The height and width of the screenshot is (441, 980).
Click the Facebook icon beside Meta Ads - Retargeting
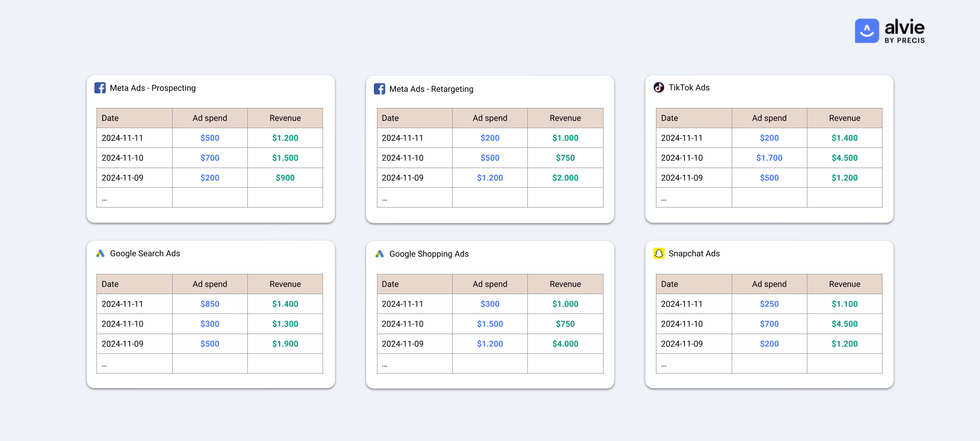(380, 89)
